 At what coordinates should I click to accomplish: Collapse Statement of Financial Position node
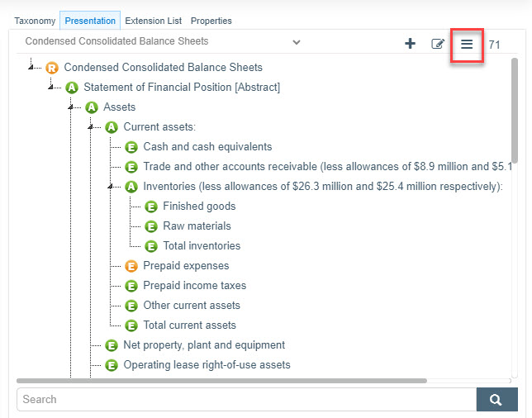pyautogui.click(x=51, y=87)
